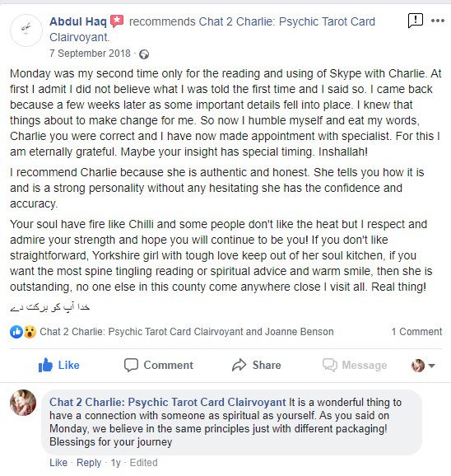Click the 7 September 2018 timestamp
Image resolution: width=451 pixels, height=476 pixels.
(x=90, y=54)
